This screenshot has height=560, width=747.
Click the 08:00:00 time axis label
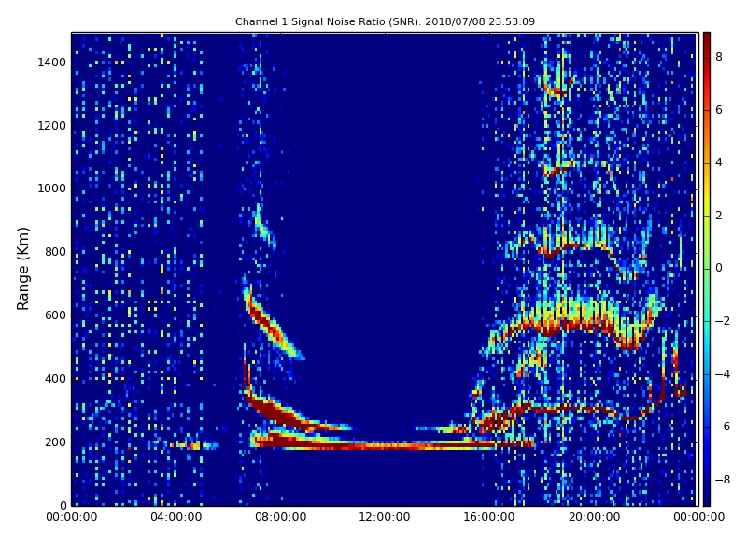[x=281, y=517]
